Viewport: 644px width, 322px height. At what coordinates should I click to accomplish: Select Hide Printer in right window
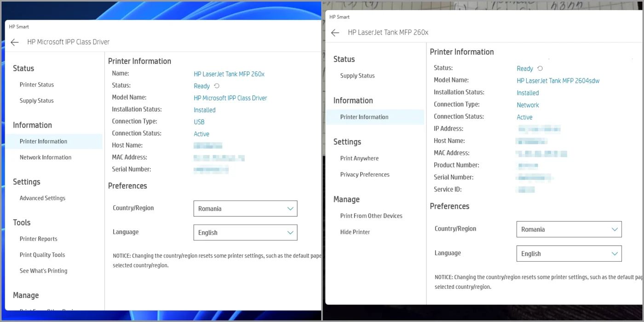tap(355, 232)
